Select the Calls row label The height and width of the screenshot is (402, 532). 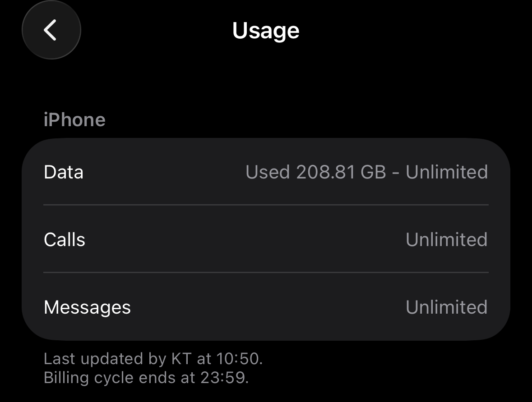pyautogui.click(x=65, y=240)
